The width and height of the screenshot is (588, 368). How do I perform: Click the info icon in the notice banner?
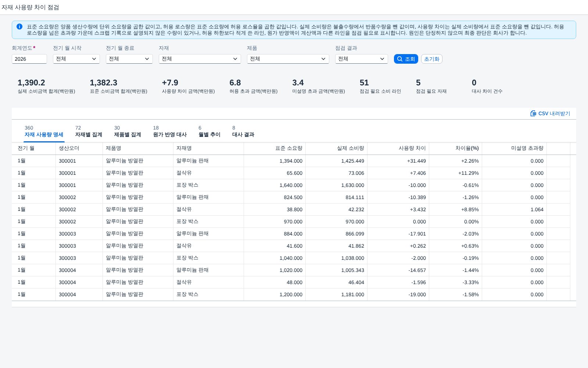19,26
